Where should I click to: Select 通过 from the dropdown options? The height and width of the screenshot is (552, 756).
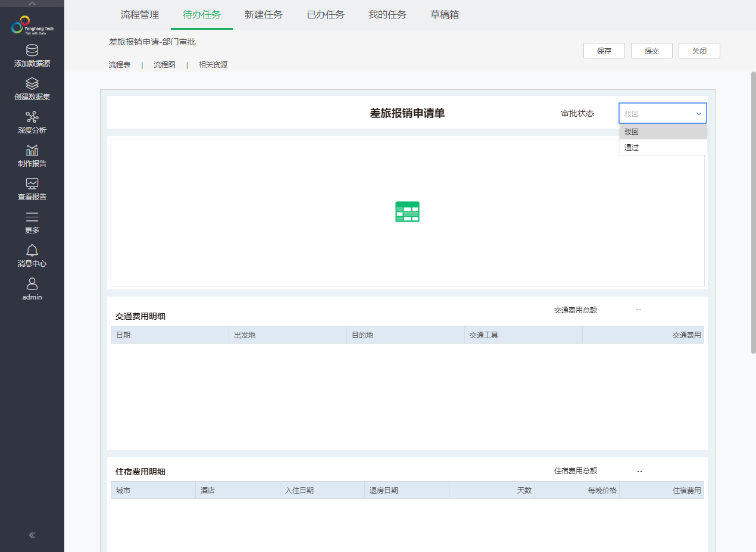631,147
